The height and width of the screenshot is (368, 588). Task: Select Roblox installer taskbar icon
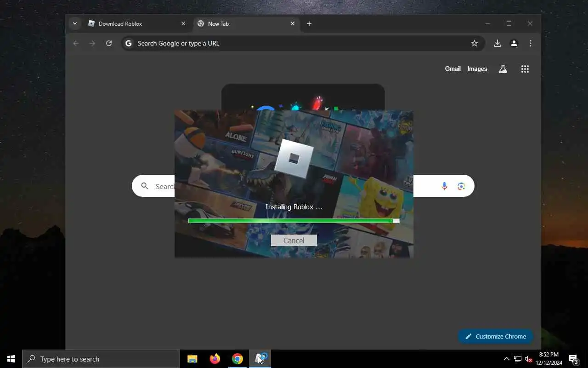[x=260, y=359]
